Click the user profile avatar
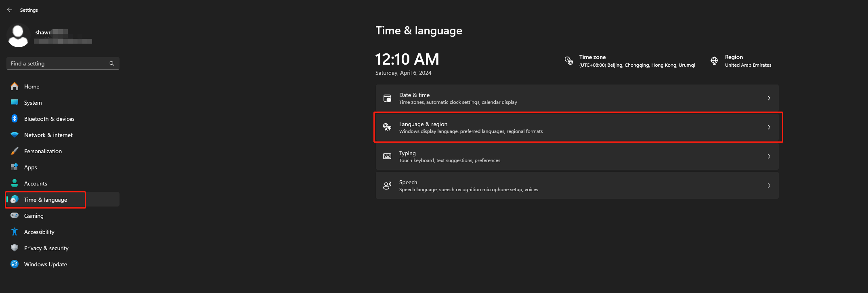Image resolution: width=868 pixels, height=293 pixels. 19,35
